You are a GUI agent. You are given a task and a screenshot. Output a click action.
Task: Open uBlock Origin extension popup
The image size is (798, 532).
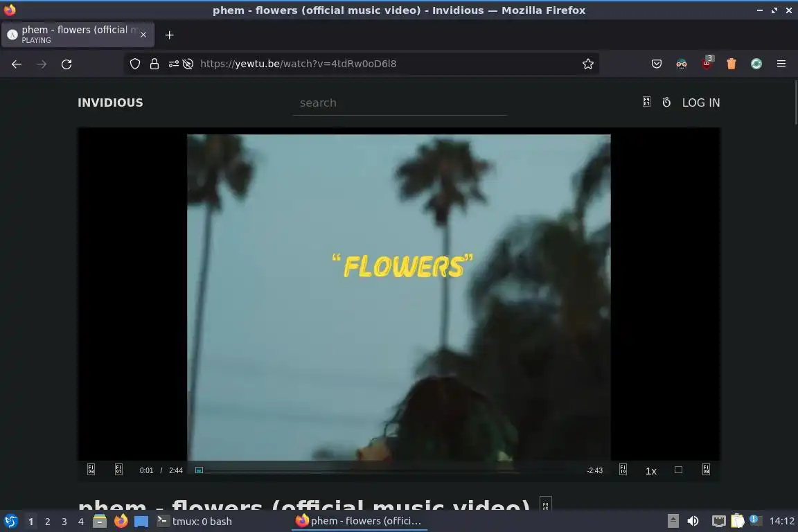(707, 62)
